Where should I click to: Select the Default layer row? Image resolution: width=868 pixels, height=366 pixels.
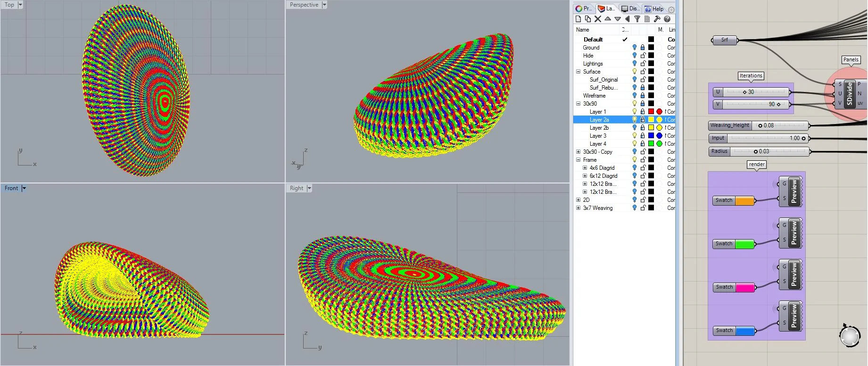pyautogui.click(x=624, y=40)
